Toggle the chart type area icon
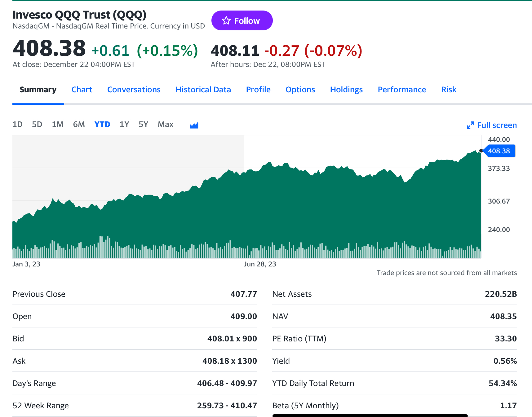The image size is (532, 417). pyautogui.click(x=194, y=125)
